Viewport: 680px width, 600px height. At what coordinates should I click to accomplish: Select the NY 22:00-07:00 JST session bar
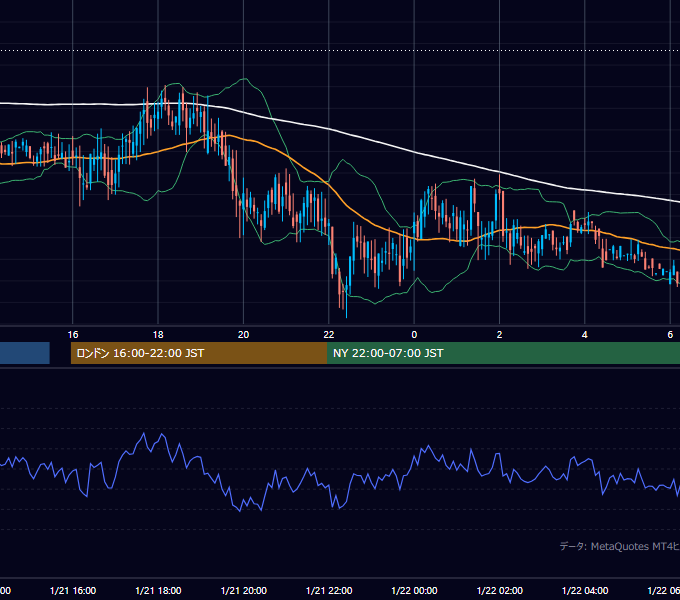pyautogui.click(x=503, y=353)
